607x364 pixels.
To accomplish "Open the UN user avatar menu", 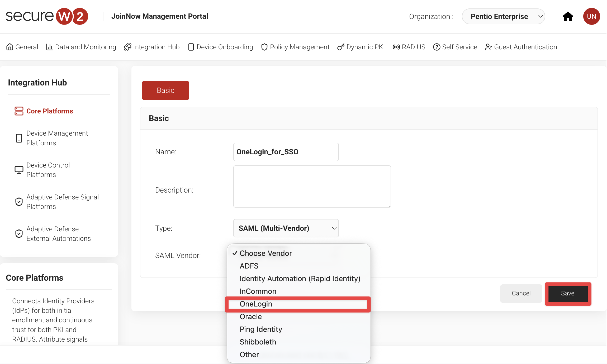I will [x=591, y=16].
